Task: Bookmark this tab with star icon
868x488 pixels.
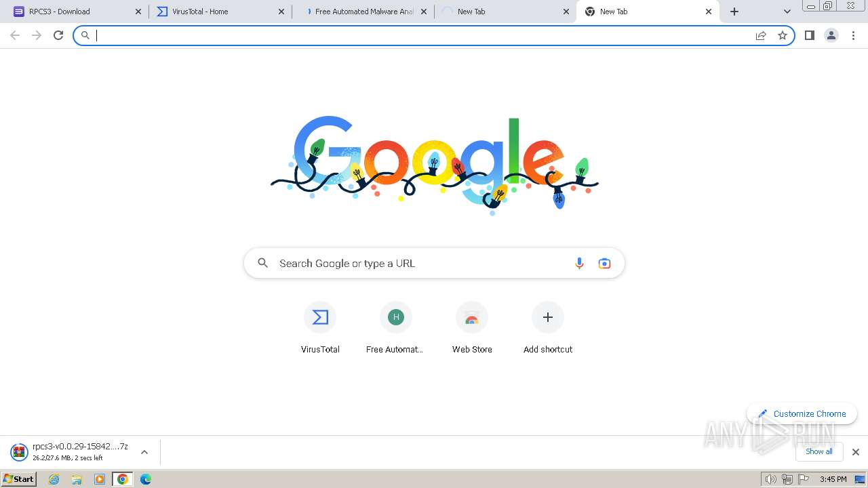Action: tap(783, 35)
